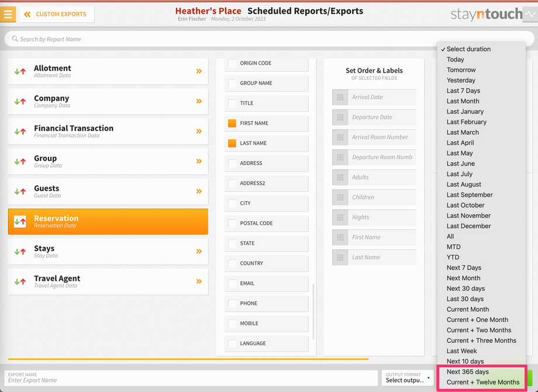The width and height of the screenshot is (538, 392).
Task: Check the Address2 field
Action: (x=232, y=183)
